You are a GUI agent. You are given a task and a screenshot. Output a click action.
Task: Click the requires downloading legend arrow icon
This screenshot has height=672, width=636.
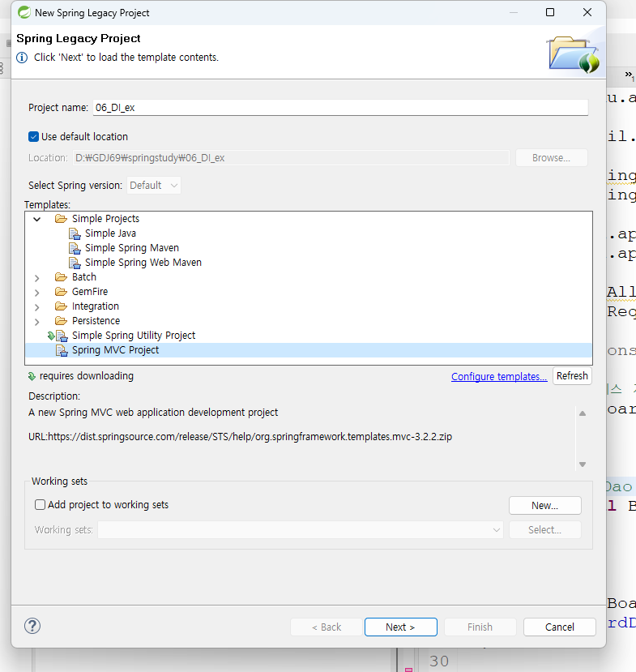click(x=32, y=376)
